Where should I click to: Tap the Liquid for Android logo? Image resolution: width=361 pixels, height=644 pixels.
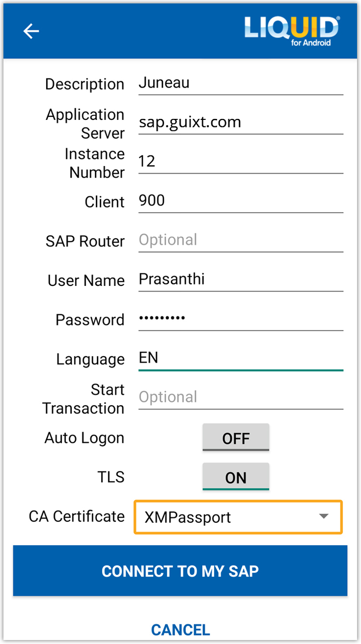(291, 31)
